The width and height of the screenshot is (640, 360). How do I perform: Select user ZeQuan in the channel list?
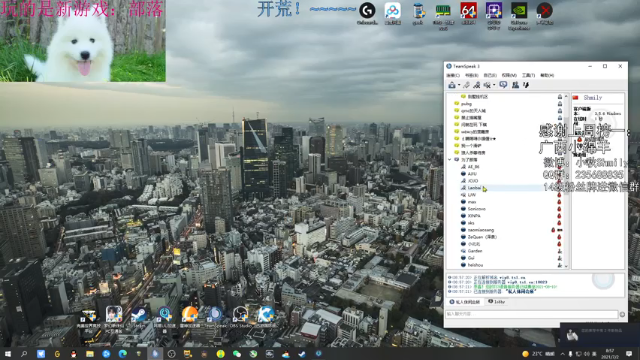[x=482, y=237]
